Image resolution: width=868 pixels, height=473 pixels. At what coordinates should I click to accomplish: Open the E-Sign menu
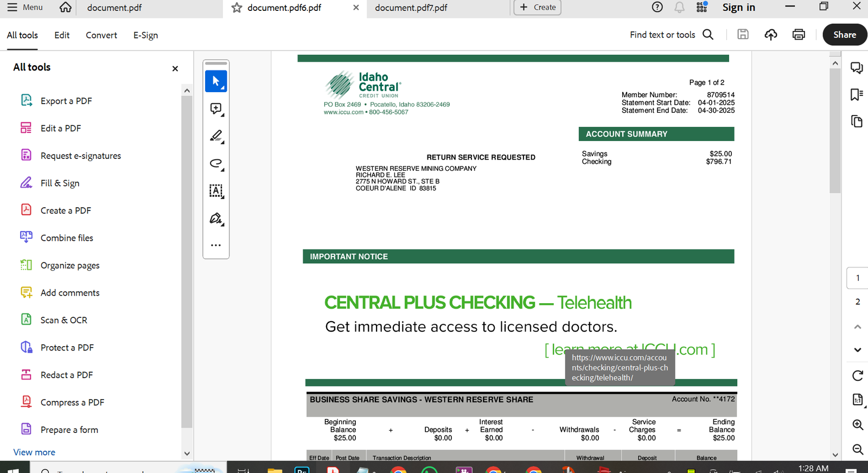pyautogui.click(x=145, y=35)
